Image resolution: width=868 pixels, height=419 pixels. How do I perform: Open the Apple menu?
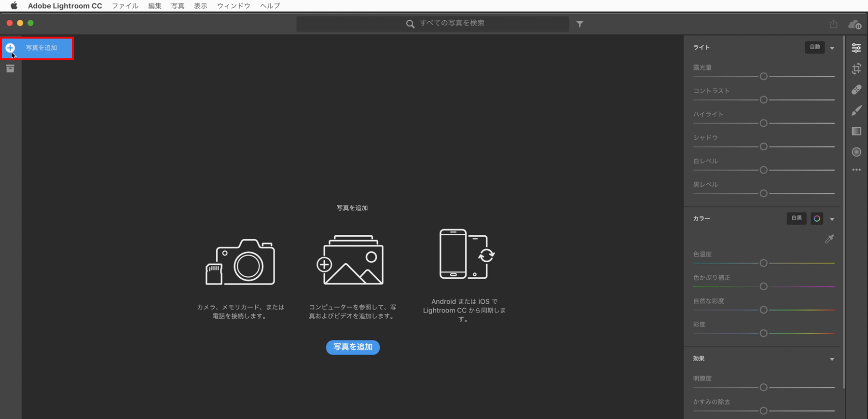(x=14, y=6)
